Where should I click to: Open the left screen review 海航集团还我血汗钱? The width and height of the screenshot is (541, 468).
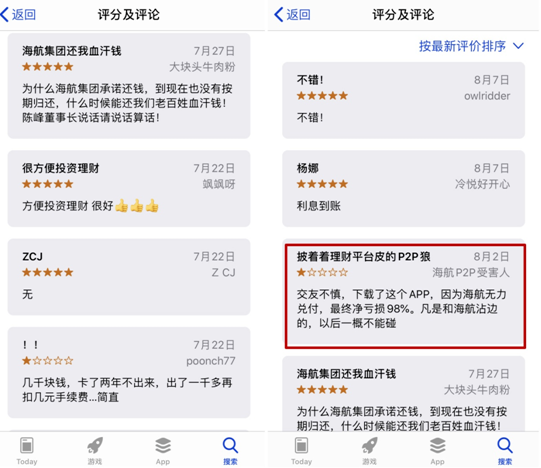tap(129, 86)
